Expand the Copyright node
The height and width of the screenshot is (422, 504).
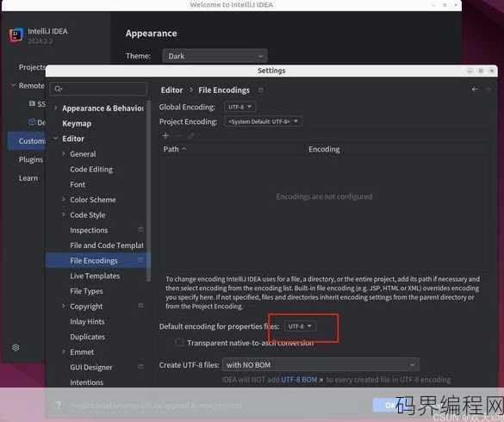64,306
